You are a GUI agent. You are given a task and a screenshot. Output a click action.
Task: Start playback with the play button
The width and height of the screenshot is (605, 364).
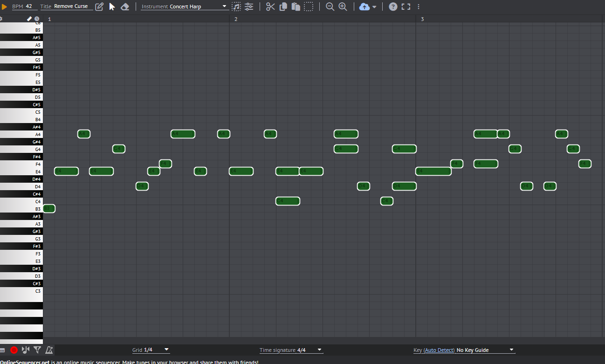(x=4, y=7)
